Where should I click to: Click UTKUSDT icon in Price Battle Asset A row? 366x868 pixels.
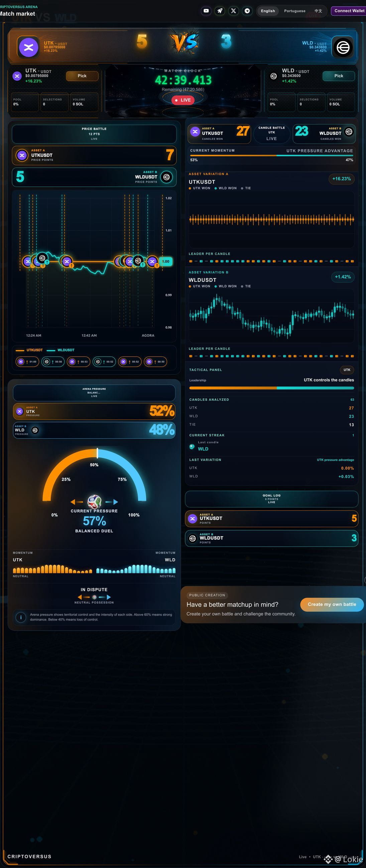pyautogui.click(x=22, y=155)
